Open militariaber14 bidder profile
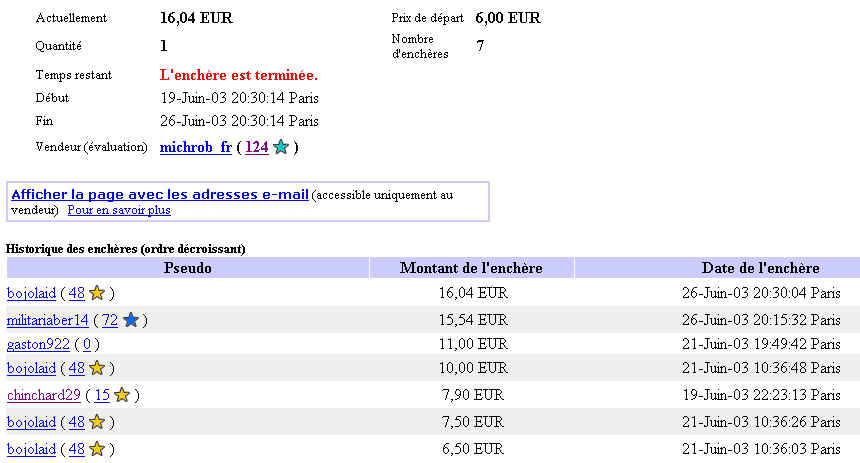 pyautogui.click(x=48, y=320)
